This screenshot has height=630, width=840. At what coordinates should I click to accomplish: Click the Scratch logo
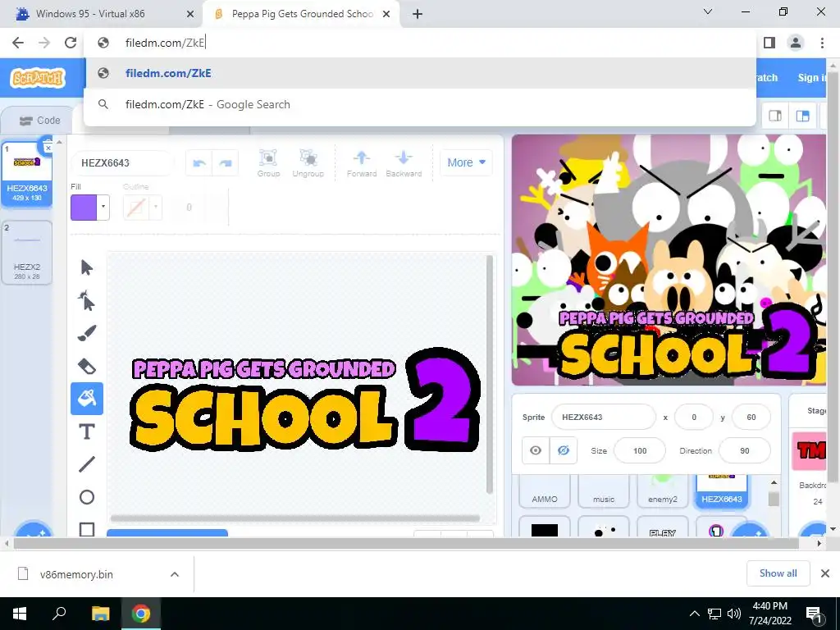coord(38,78)
